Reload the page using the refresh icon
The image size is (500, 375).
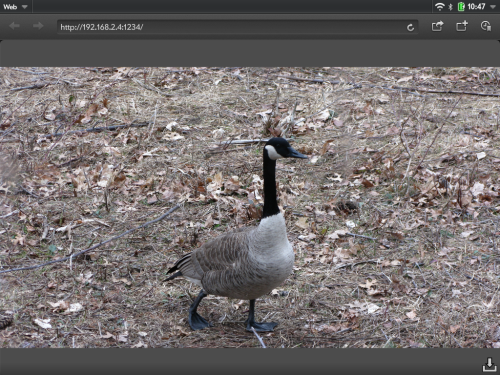(x=410, y=27)
